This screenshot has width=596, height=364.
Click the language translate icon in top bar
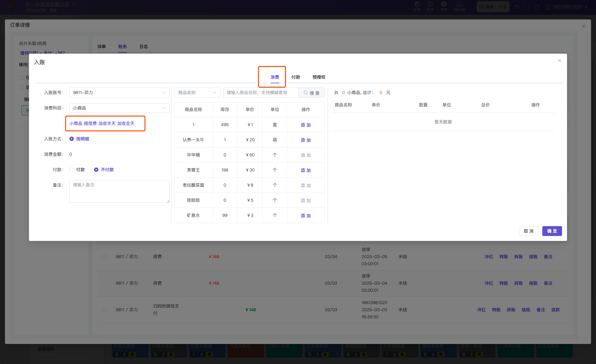click(517, 7)
